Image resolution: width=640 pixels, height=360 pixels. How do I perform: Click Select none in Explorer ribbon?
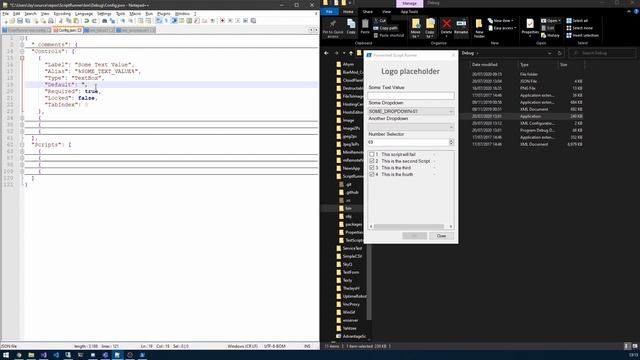click(580, 28)
